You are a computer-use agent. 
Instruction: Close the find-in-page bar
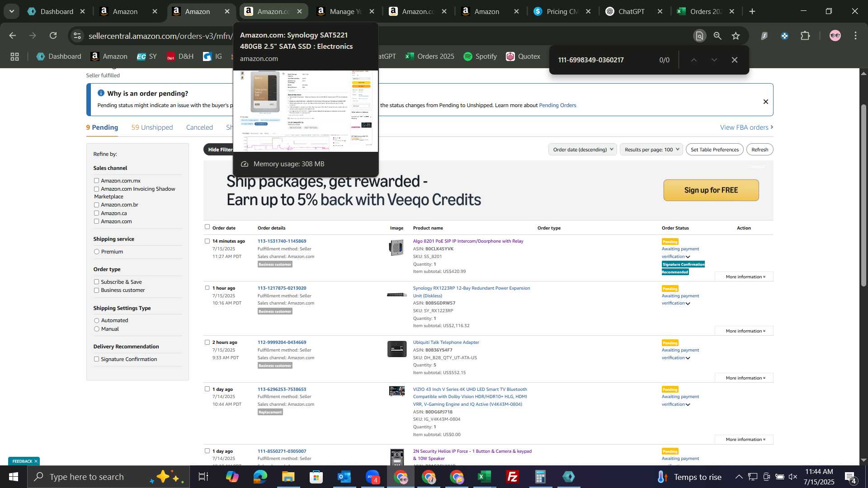click(735, 60)
